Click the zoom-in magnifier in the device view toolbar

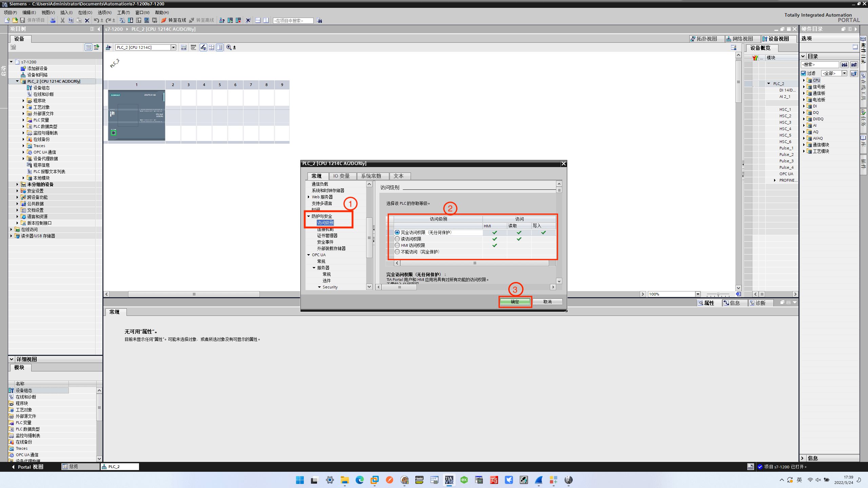tap(229, 47)
